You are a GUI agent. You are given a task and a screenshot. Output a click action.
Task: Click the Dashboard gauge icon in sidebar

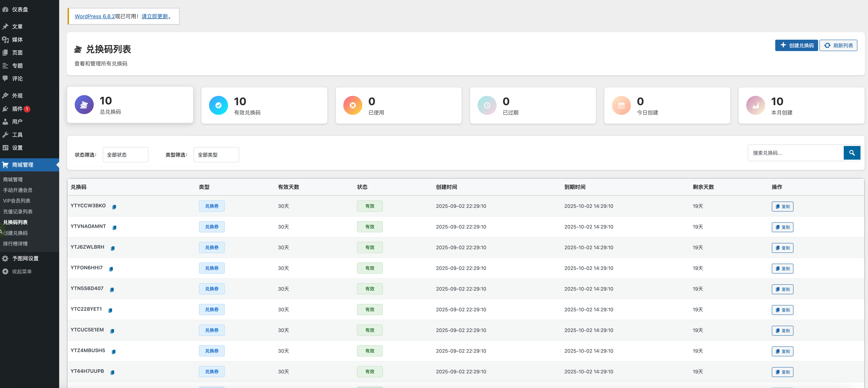pos(5,9)
